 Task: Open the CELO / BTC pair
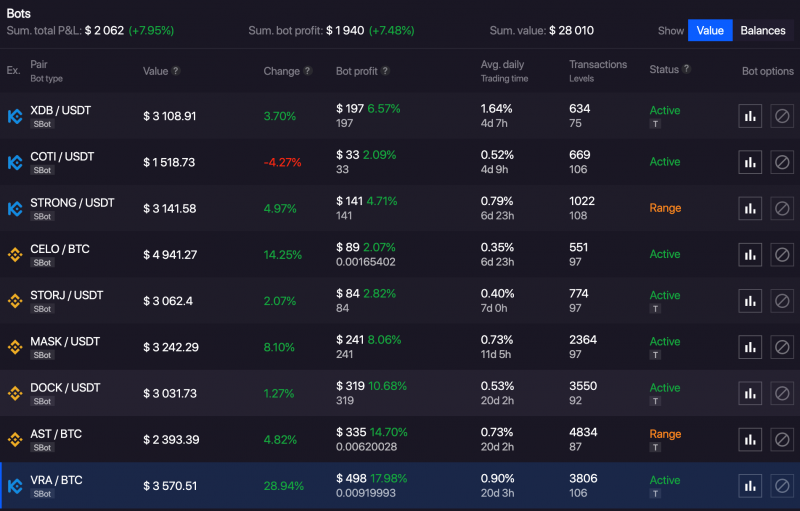tap(60, 249)
